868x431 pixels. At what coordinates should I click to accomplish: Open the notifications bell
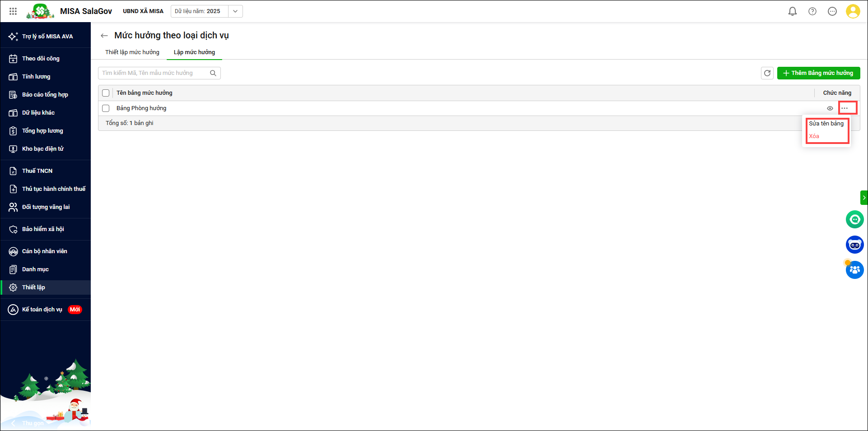tap(792, 11)
